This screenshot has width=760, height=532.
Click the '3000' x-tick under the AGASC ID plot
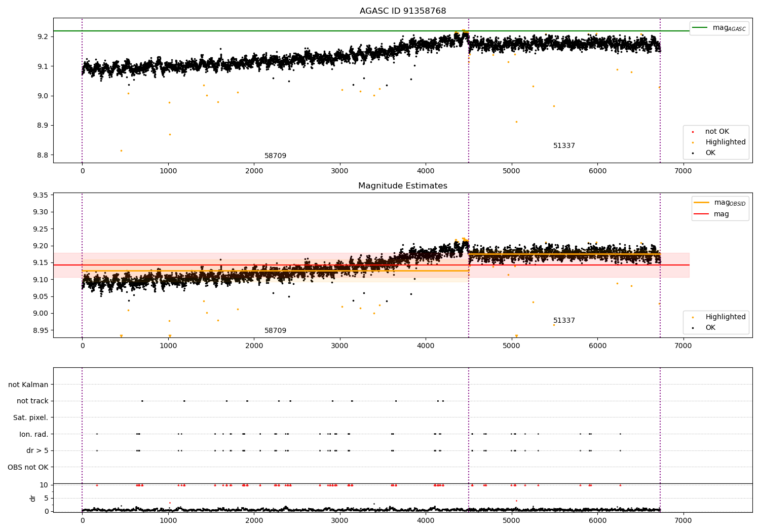tap(340, 171)
